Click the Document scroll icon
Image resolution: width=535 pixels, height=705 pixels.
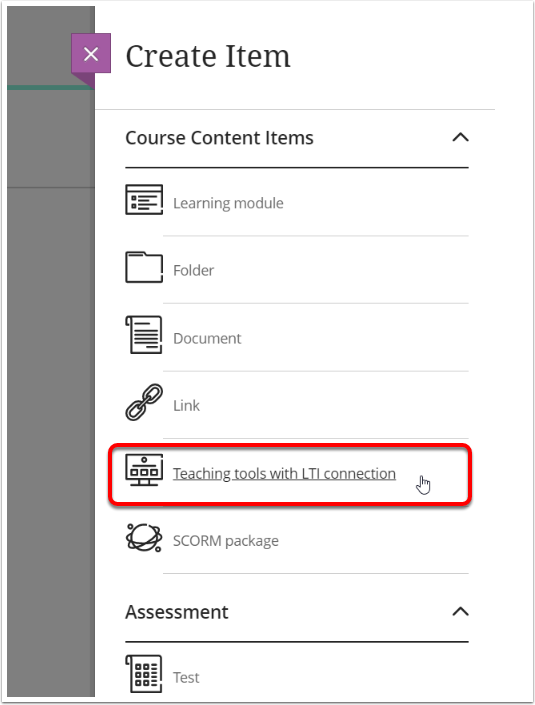[144, 335]
